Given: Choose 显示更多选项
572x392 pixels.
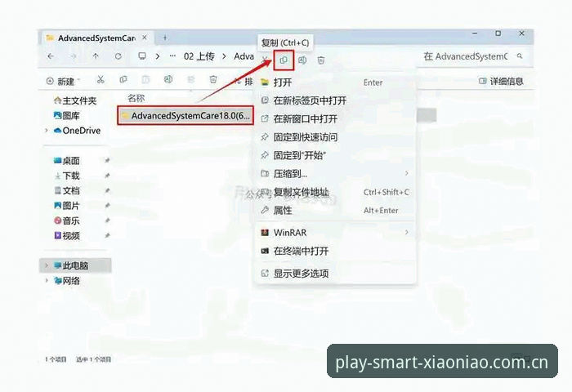Looking at the screenshot, I should [336, 273].
